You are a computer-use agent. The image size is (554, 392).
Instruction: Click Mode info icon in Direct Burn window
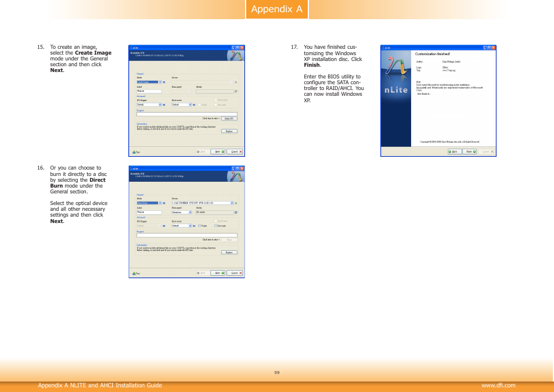tap(164, 203)
